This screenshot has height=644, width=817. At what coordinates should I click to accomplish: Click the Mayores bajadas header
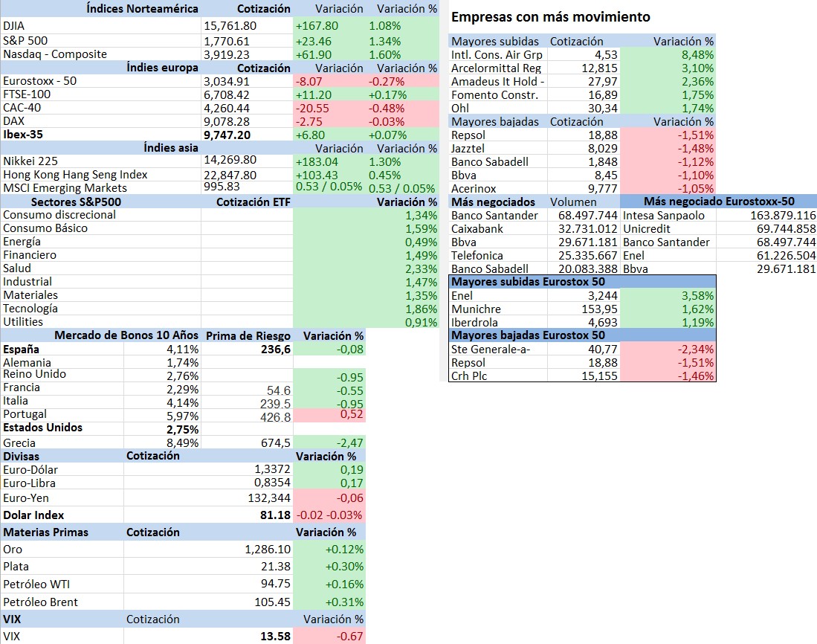pos(495,122)
